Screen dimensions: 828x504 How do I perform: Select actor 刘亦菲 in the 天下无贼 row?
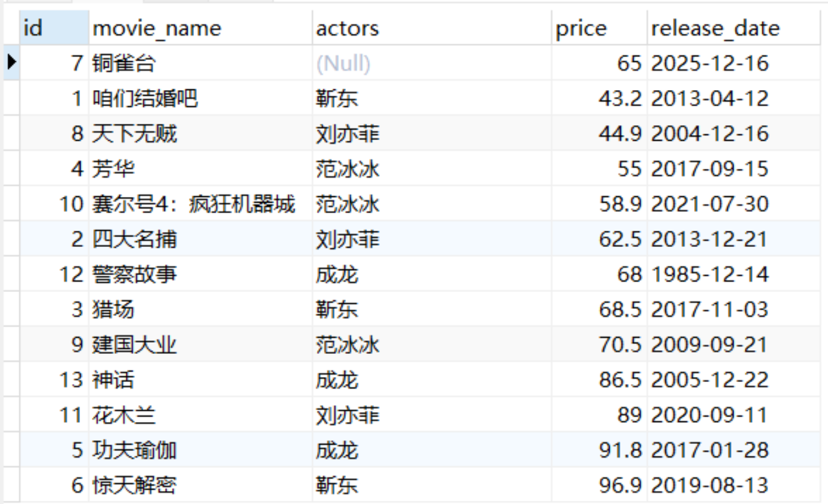(348, 133)
